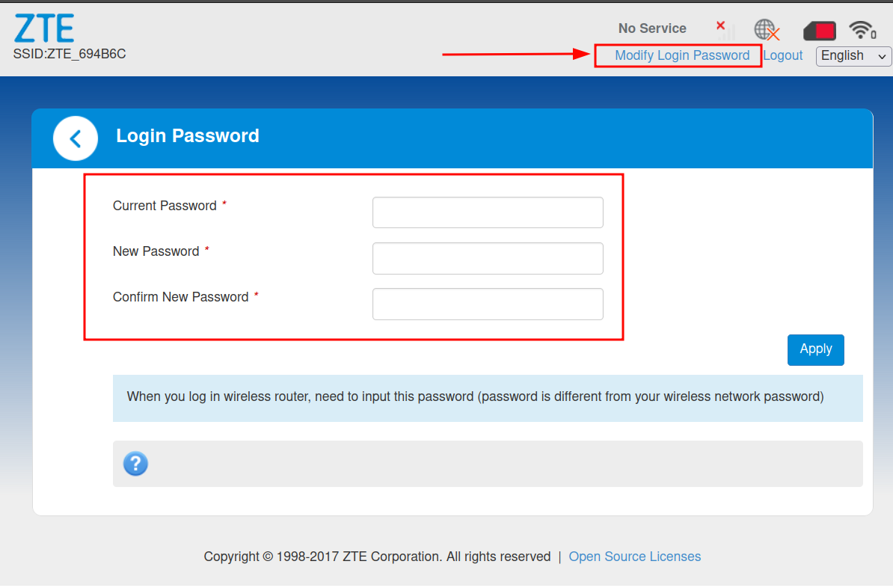The width and height of the screenshot is (893, 588).
Task: Click the circular back arrow button
Action: [x=75, y=138]
